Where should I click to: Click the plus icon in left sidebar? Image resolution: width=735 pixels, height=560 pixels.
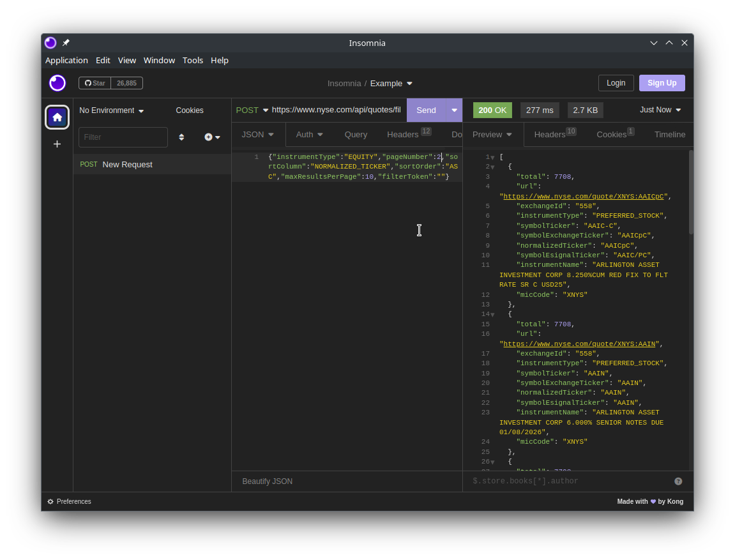[57, 144]
